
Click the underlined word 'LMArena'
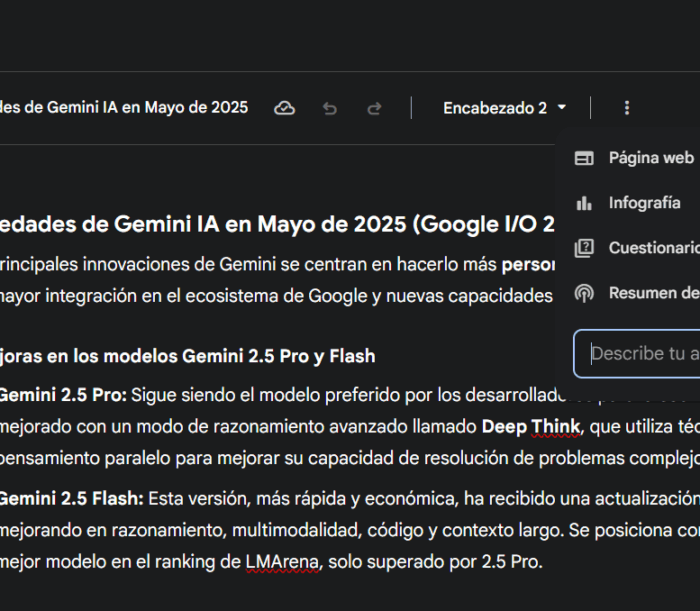tap(283, 562)
